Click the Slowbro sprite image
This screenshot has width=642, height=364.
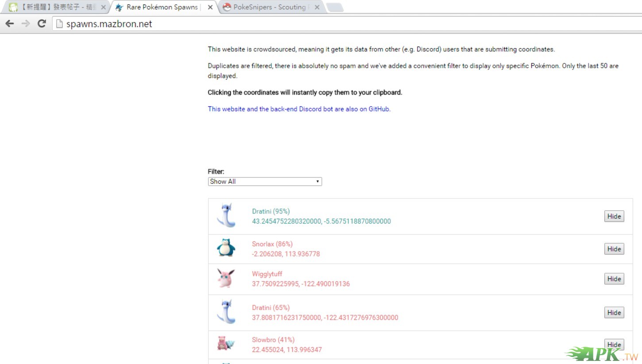(226, 344)
